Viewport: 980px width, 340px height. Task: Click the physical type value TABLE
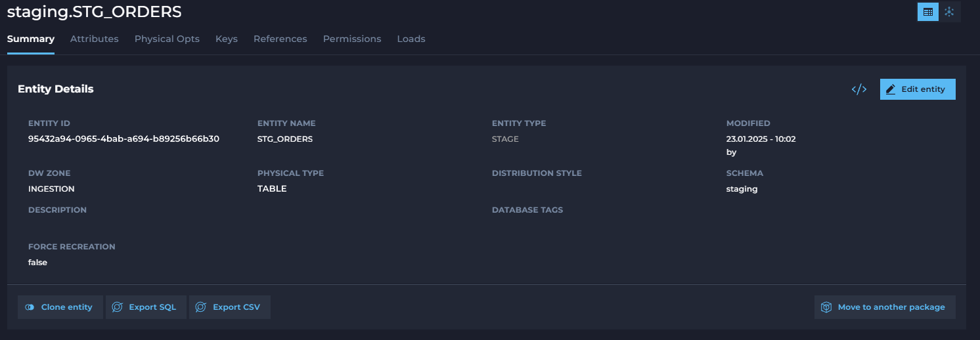click(x=272, y=188)
